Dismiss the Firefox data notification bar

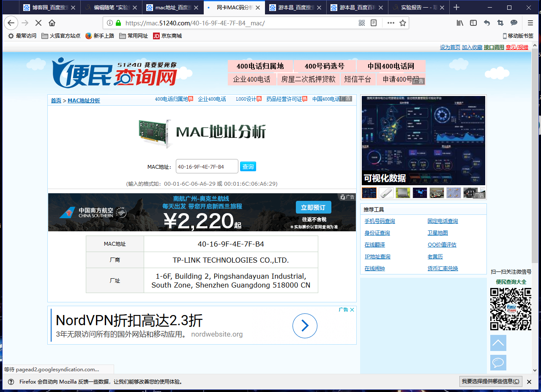pyautogui.click(x=529, y=381)
